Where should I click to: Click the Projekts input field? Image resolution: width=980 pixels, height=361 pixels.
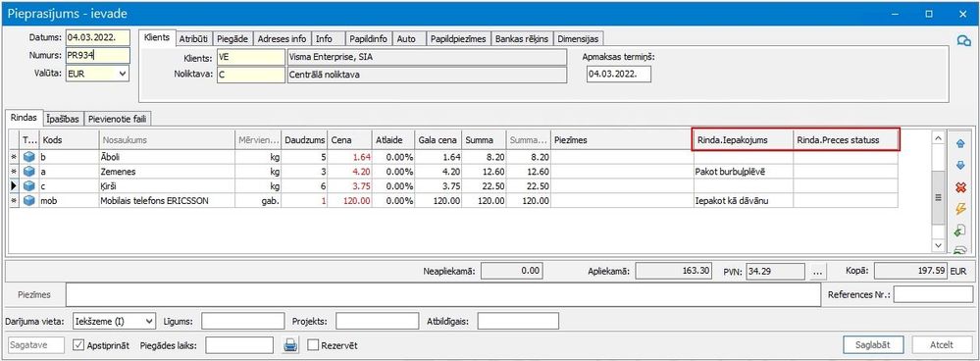click(x=377, y=321)
